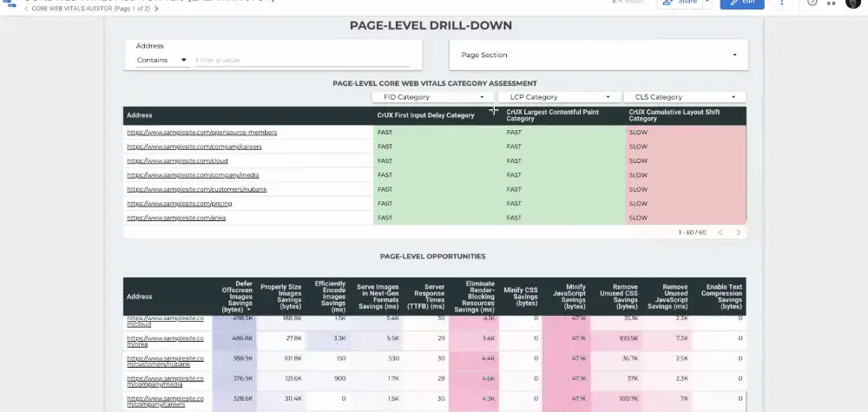Sort by Properly Size Images Savings column
The width and height of the screenshot is (868, 412).
[280, 297]
